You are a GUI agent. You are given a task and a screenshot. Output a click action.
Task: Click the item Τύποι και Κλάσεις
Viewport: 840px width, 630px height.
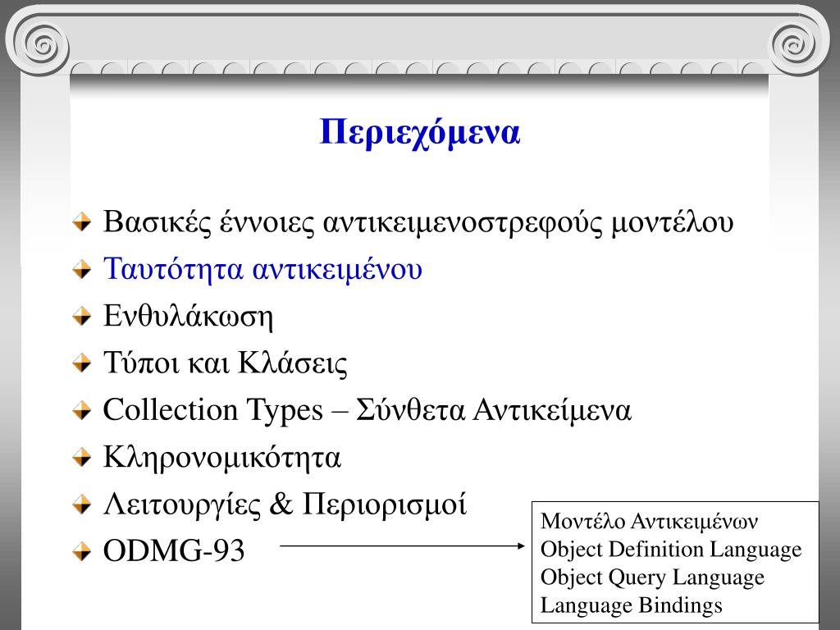point(225,363)
